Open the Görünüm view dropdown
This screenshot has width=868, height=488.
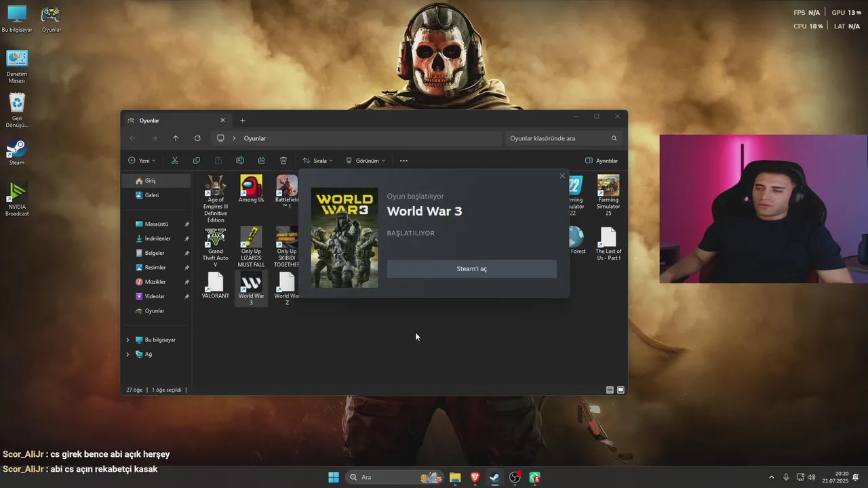[366, 161]
